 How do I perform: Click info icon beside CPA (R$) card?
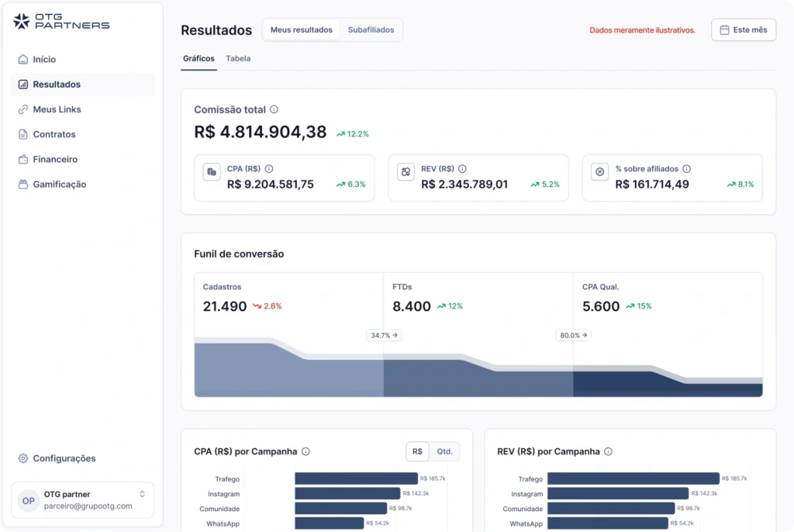pyautogui.click(x=269, y=169)
